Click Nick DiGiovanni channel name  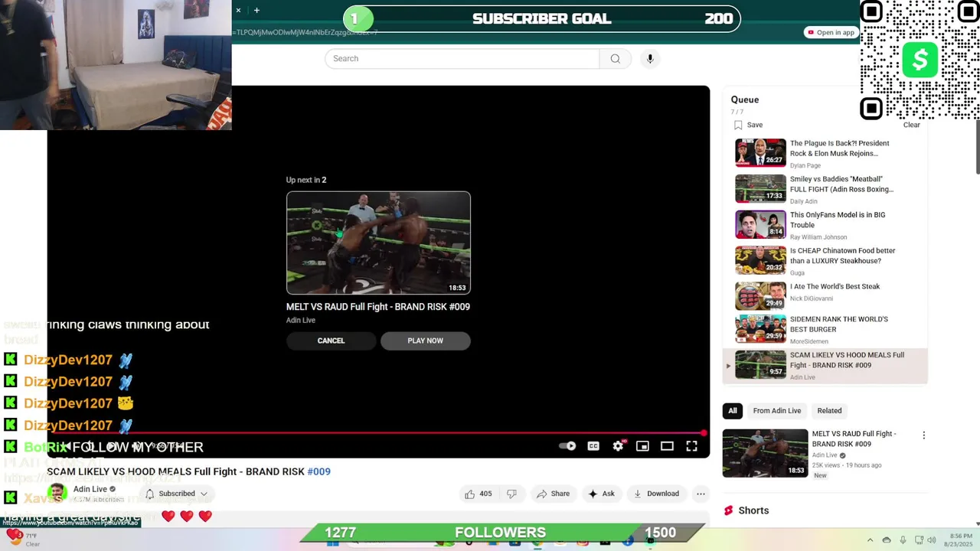[812, 298]
